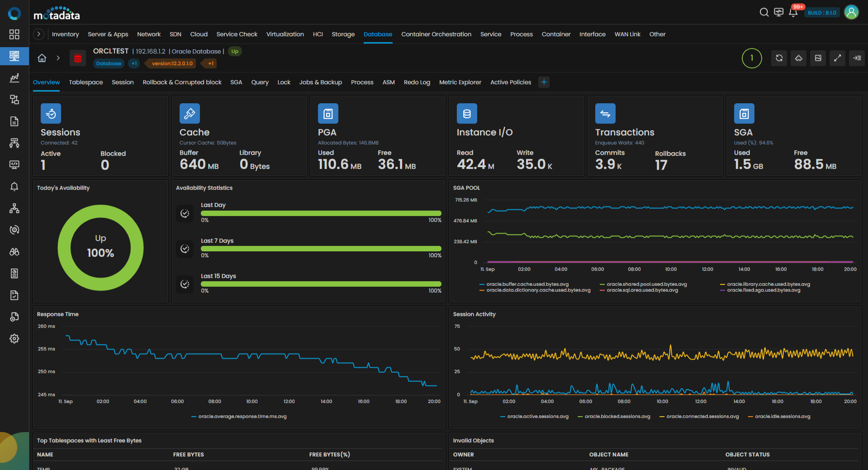
Task: Open the alerts bell in left sidebar
Action: pos(14,187)
